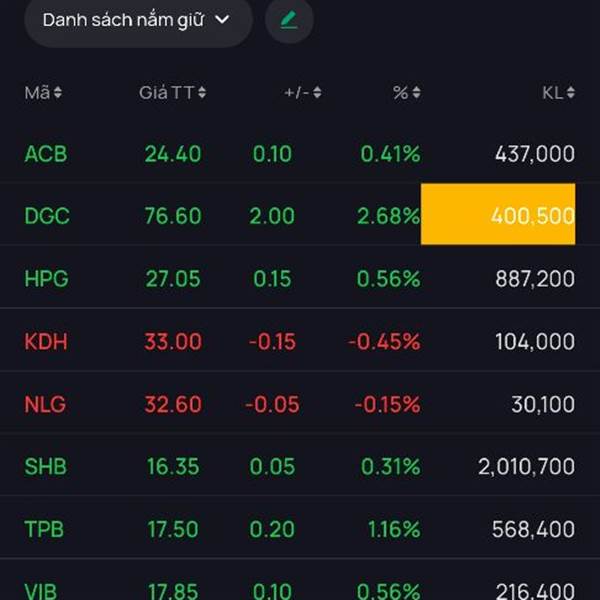Tap the NLG ticker symbol

45,405
